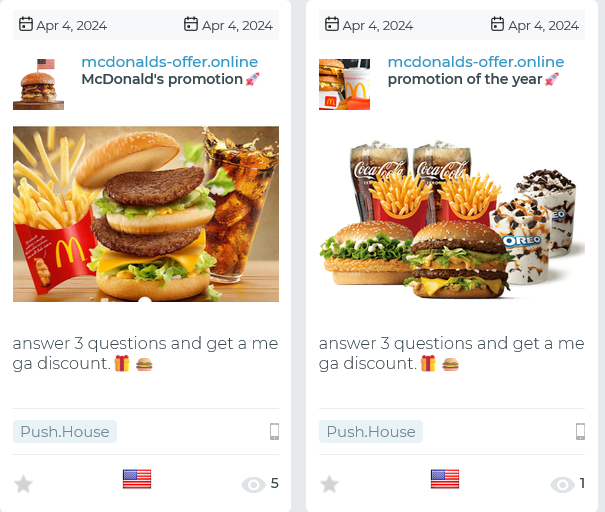Screen dimensions: 605x512
Task: Select the Push.House tag on the right card
Action: (x=371, y=431)
